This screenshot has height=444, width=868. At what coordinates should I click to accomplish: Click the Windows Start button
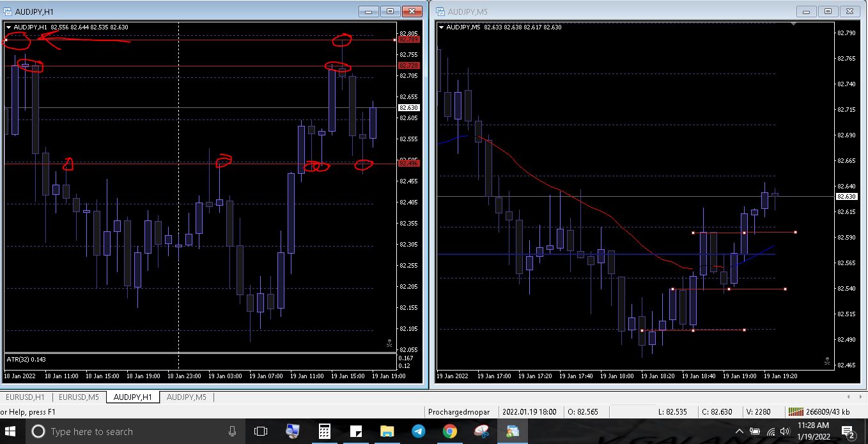[12, 432]
